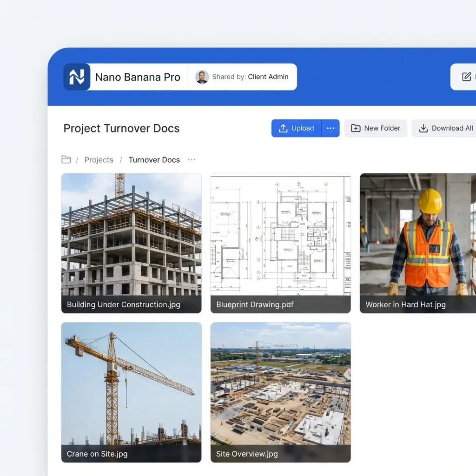Click the Client Admin avatar picture
This screenshot has height=476, width=476.
pos(202,77)
